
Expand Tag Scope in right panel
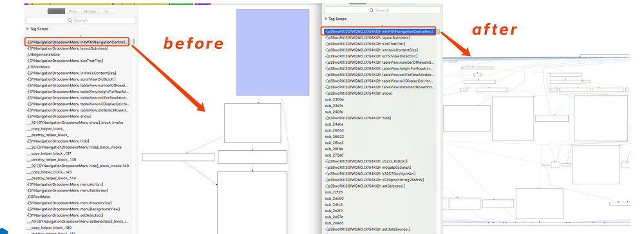click(x=326, y=19)
